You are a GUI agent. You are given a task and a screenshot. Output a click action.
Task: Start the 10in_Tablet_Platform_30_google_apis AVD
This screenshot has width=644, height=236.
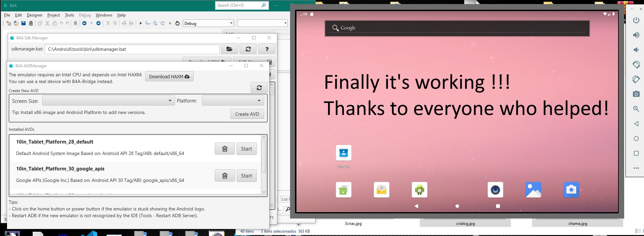point(246,176)
